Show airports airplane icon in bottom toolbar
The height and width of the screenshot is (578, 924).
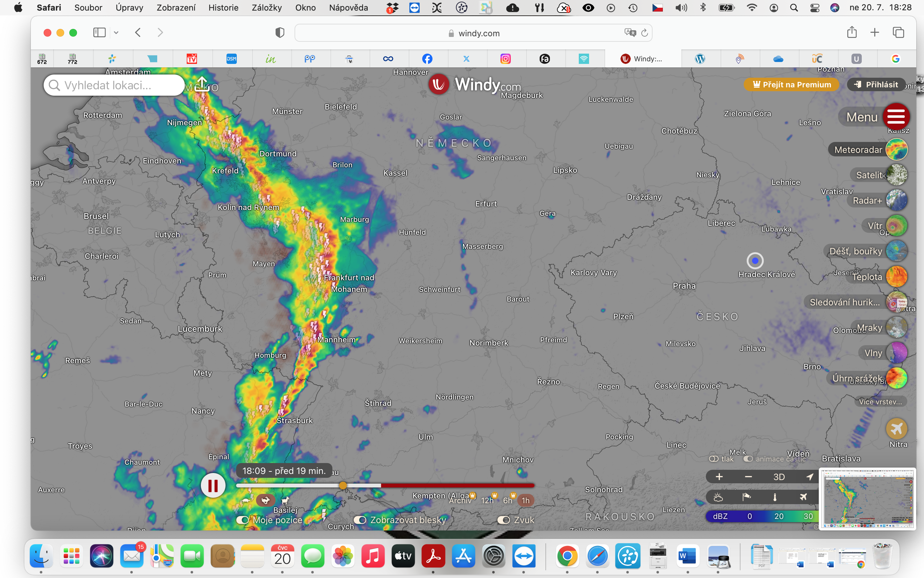pos(803,497)
